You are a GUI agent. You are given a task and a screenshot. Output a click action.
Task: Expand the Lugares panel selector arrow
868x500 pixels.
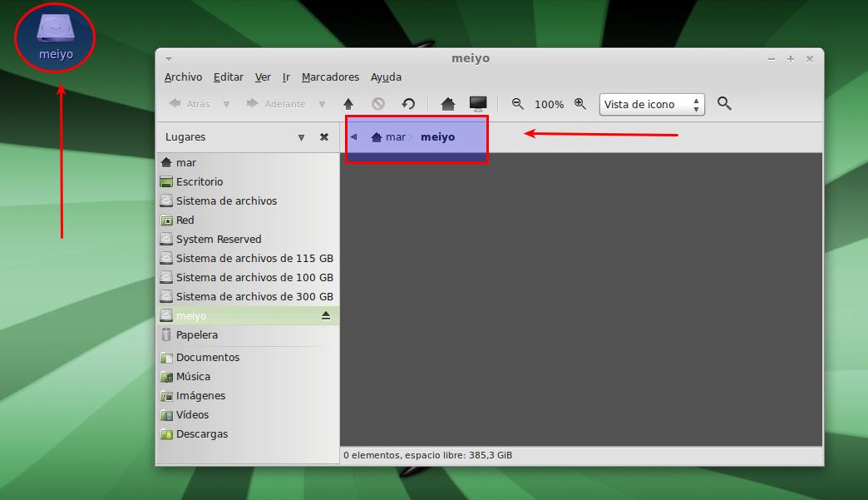[301, 137]
